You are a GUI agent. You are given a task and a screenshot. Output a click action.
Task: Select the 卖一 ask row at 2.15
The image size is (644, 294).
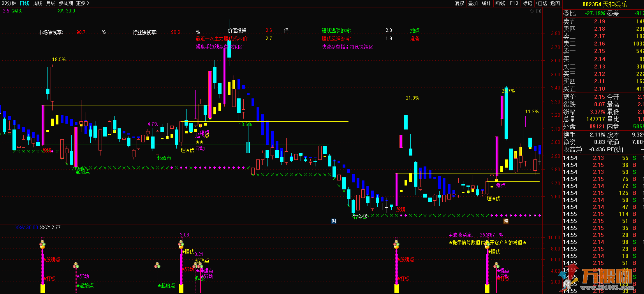(x=604, y=51)
